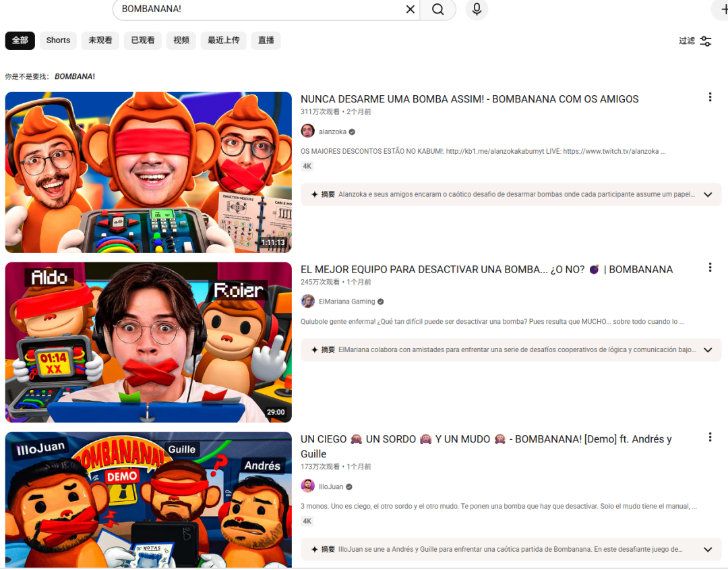The width and height of the screenshot is (728, 570).
Task: Open more options for the IlloJuan video
Action: [x=710, y=437]
